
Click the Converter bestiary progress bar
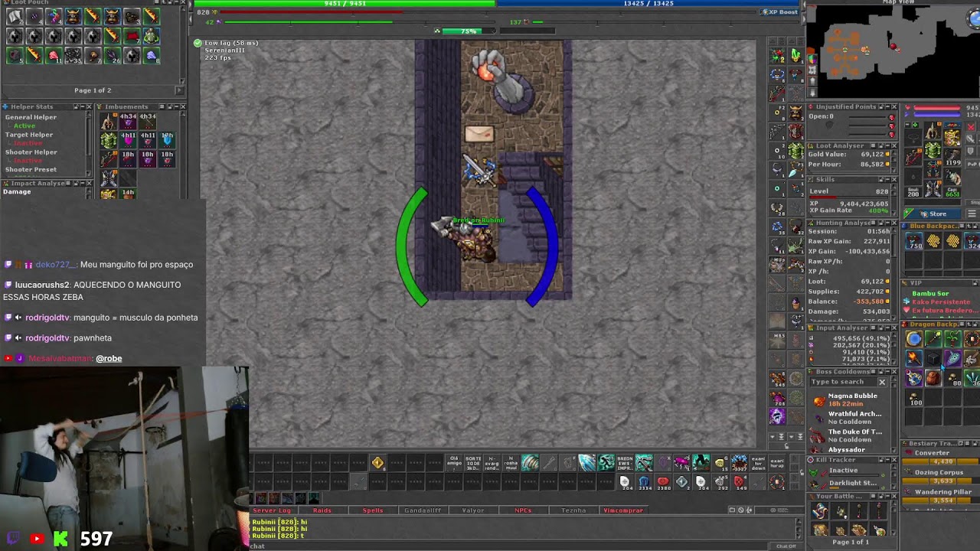pyautogui.click(x=941, y=461)
